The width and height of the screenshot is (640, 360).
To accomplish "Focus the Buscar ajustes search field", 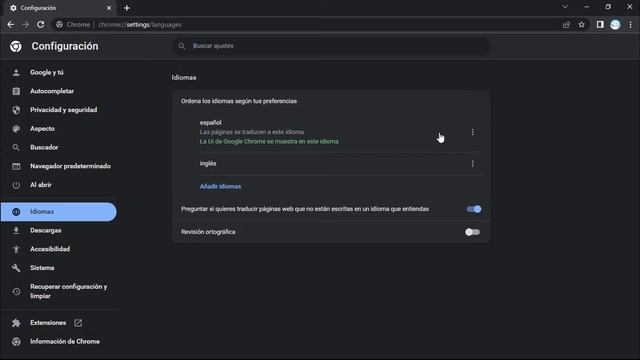I will click(x=331, y=46).
